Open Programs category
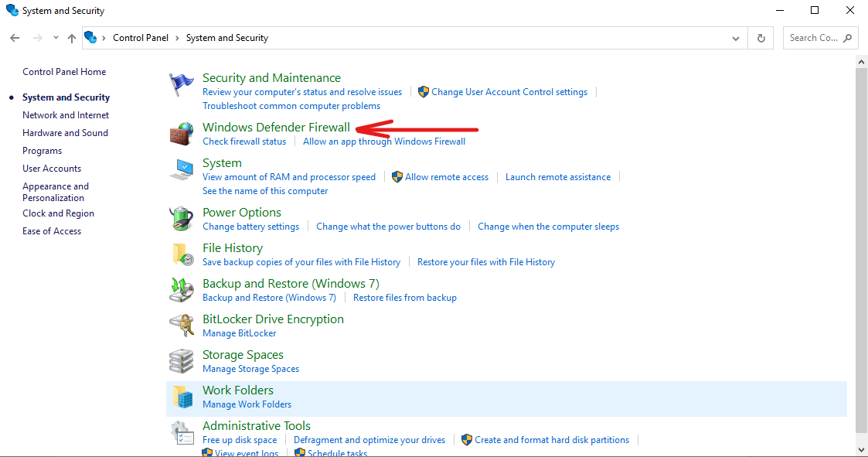 42,151
